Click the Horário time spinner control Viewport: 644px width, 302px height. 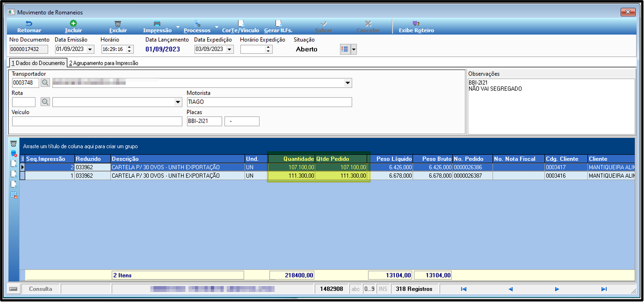130,49
